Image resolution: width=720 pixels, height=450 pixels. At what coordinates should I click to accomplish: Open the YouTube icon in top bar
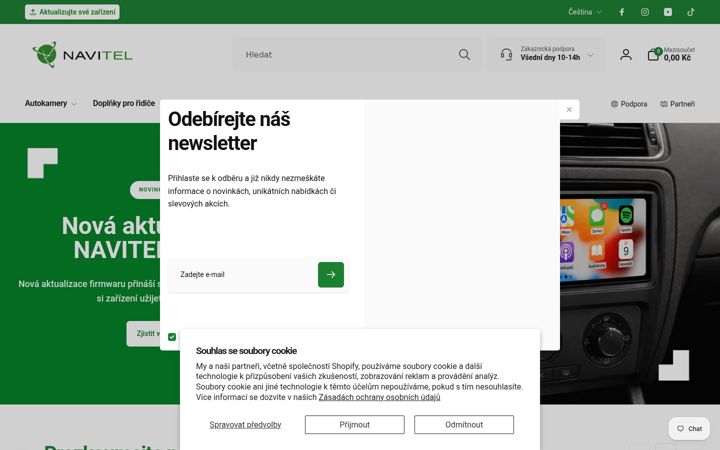tap(668, 12)
